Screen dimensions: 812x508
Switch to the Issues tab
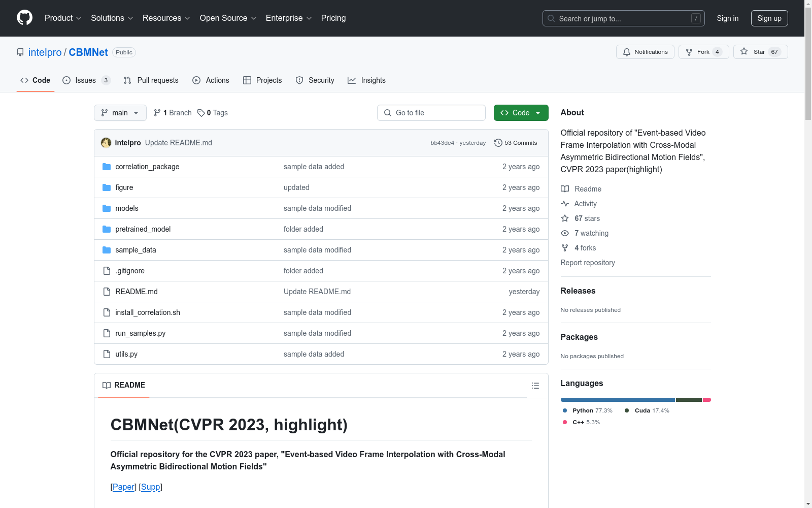point(86,80)
